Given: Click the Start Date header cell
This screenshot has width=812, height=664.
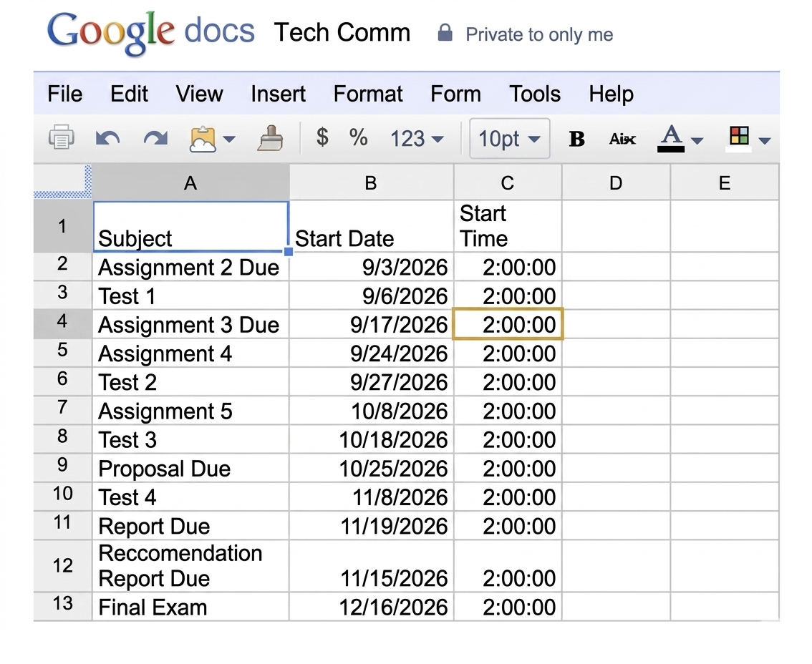Looking at the screenshot, I should 372,226.
